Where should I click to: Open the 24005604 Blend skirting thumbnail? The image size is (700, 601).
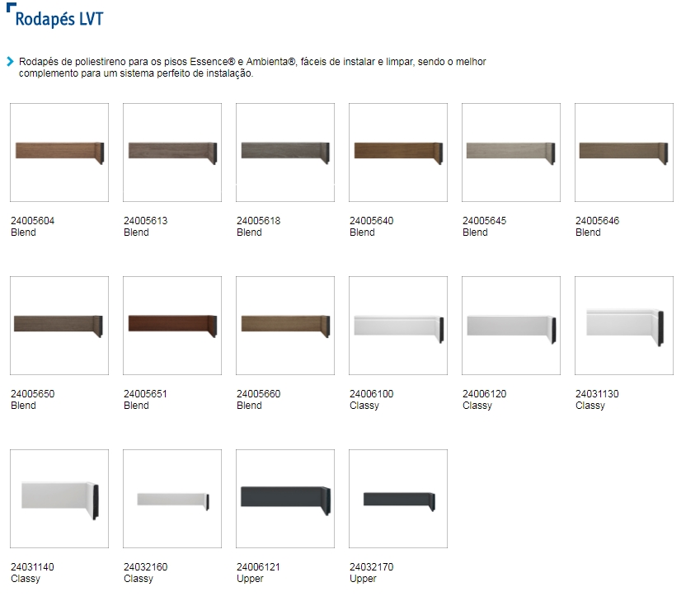click(x=59, y=153)
